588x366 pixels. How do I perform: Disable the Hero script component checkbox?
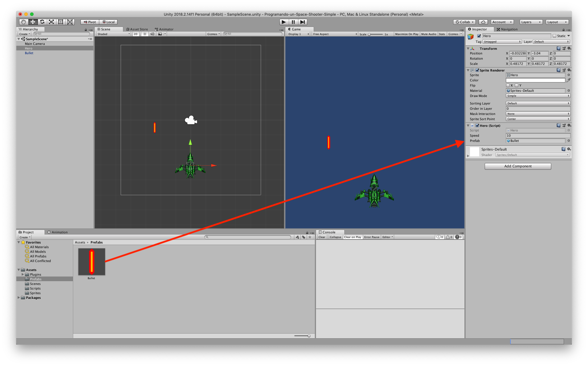[477, 125]
